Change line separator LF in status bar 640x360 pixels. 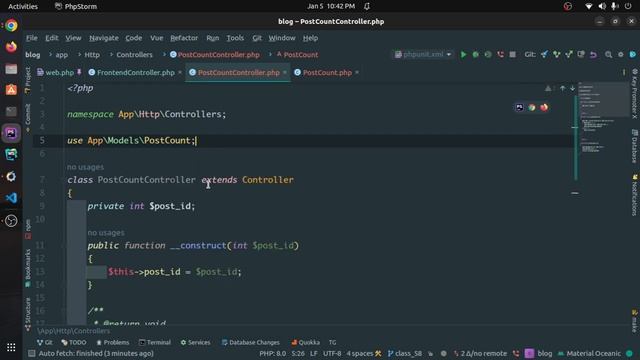point(314,353)
